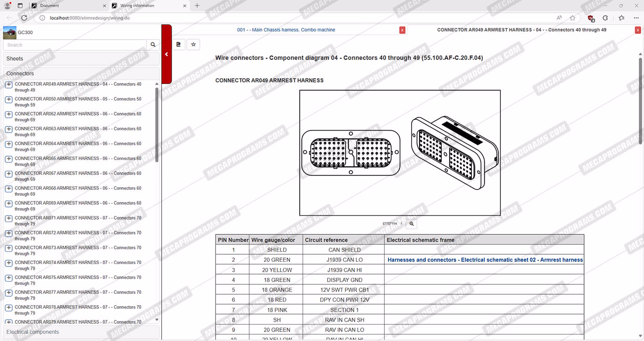644x341 pixels.
Task: Zoom connector image with magnifier icon
Action: click(412, 224)
